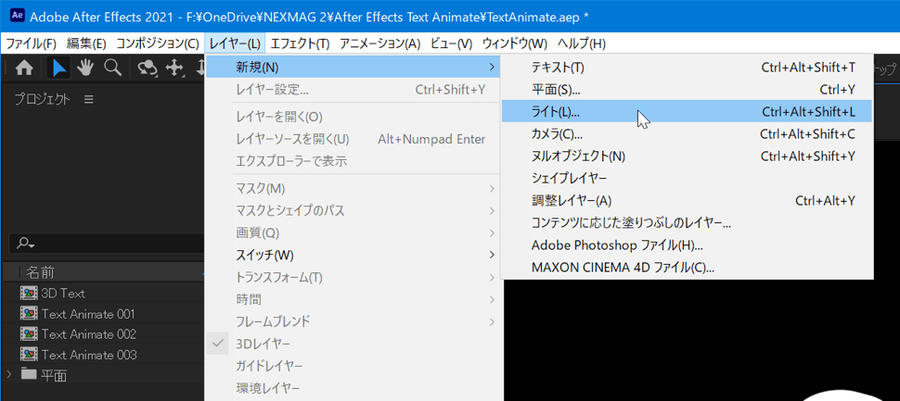Select the Pan camera tool
This screenshot has width=900, height=401.
173,68
